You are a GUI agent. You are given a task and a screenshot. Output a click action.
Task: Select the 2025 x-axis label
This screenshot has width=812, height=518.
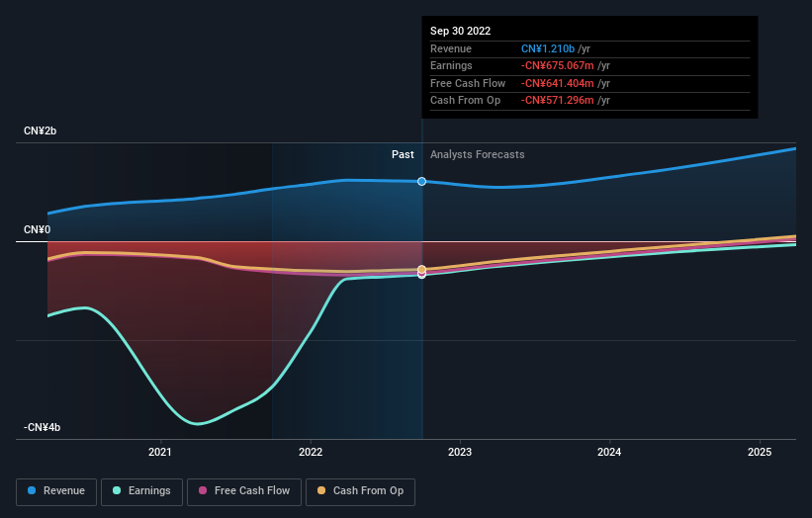click(760, 452)
